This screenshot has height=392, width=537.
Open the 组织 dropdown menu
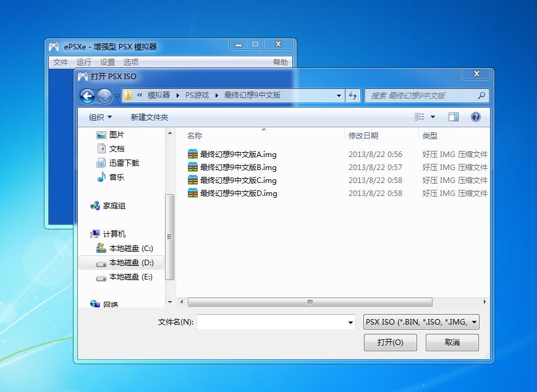tap(100, 117)
